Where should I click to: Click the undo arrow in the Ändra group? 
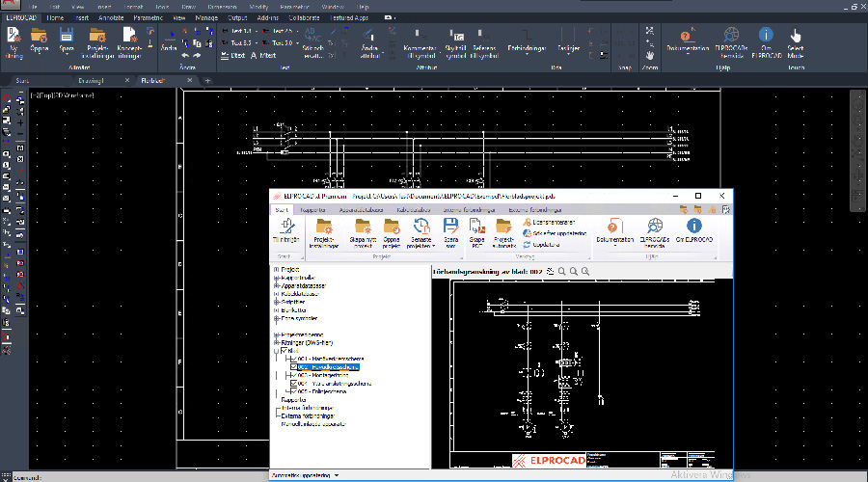click(x=185, y=56)
